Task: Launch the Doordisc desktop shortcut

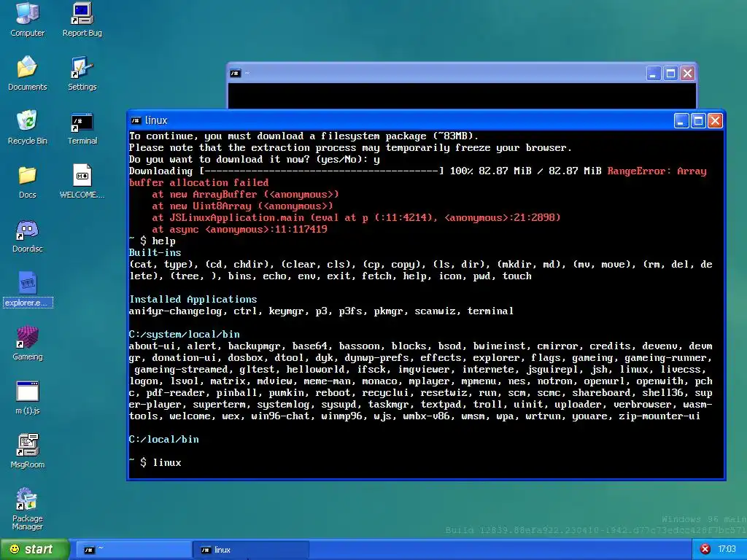Action: (27, 236)
